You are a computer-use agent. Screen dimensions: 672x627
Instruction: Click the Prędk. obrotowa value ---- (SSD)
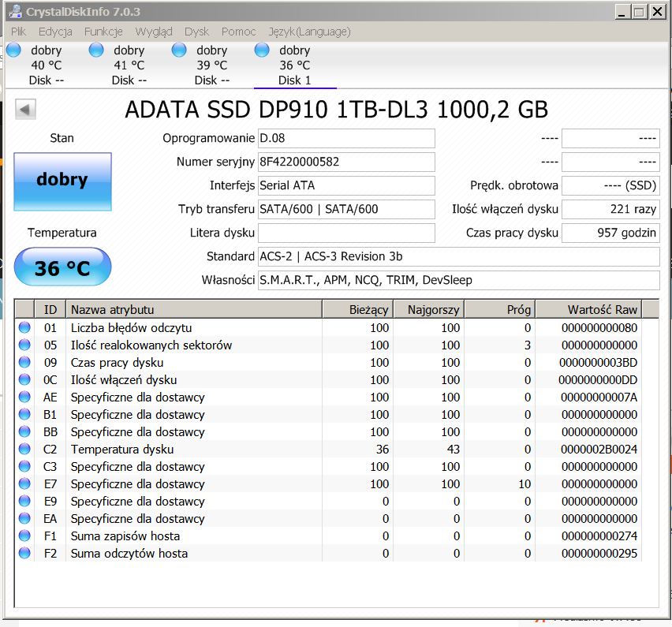point(610,185)
